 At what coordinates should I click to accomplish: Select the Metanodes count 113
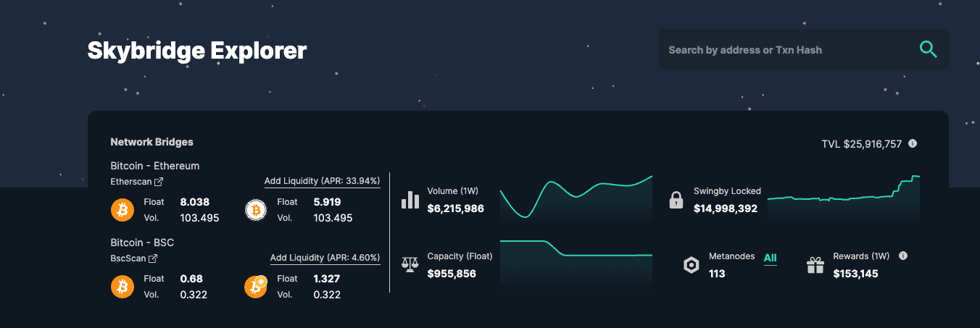pyautogui.click(x=717, y=274)
